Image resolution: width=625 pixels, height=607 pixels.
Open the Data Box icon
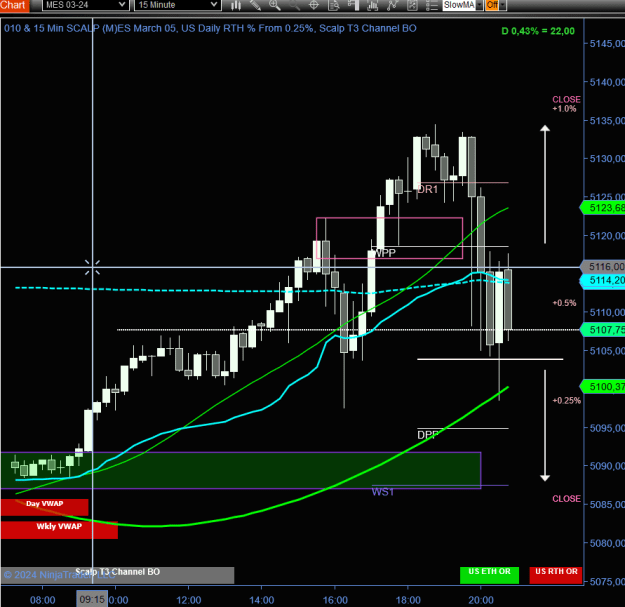333,5
